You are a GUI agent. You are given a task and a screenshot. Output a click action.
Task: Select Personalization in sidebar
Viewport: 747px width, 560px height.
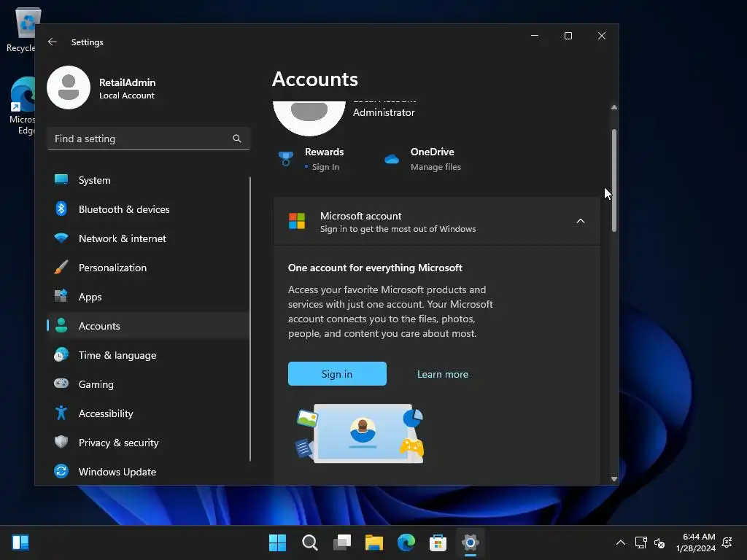[x=148, y=268]
